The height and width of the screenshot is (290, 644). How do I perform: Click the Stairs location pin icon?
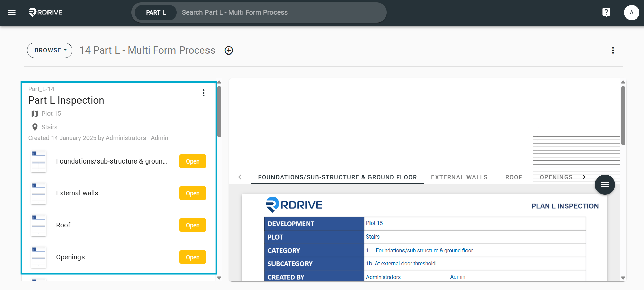[35, 127]
